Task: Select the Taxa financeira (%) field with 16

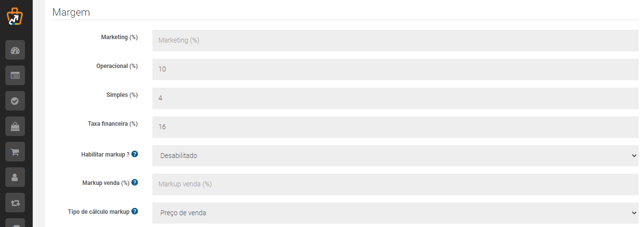Action: [x=395, y=127]
